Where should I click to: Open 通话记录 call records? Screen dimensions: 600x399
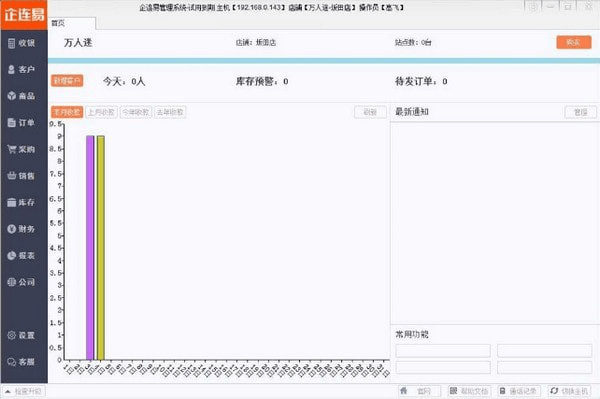point(519,391)
